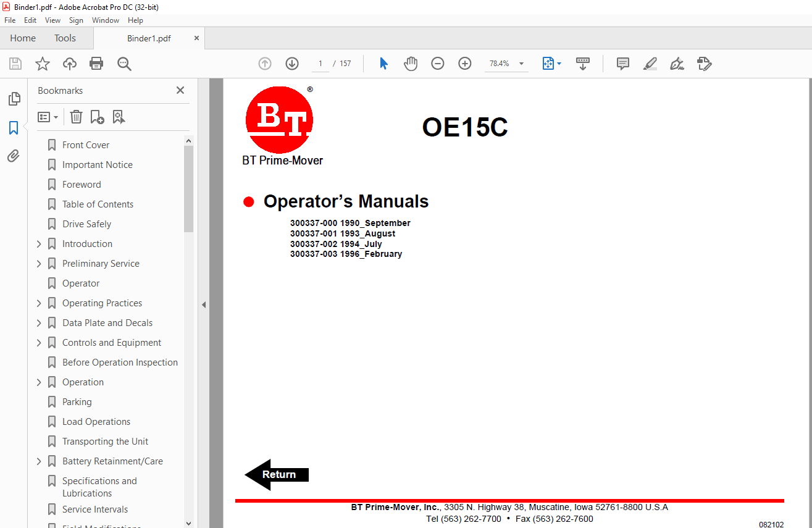Expand Data Plate and Decals bookmark

[x=39, y=323]
